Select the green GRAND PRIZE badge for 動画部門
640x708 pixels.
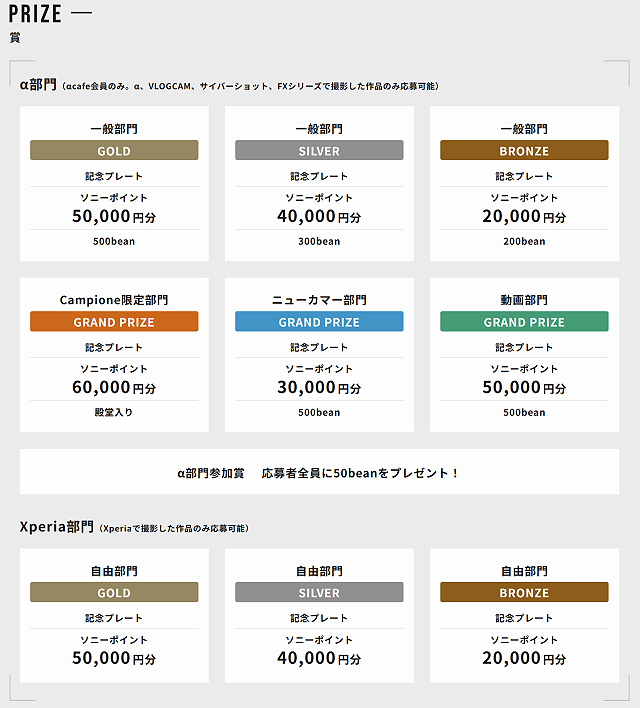(524, 322)
